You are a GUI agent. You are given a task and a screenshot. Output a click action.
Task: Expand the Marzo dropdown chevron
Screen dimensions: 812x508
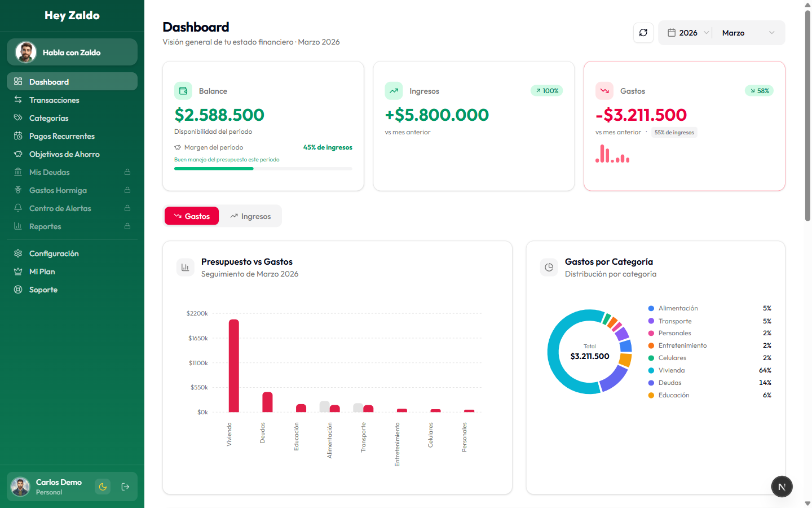771,32
